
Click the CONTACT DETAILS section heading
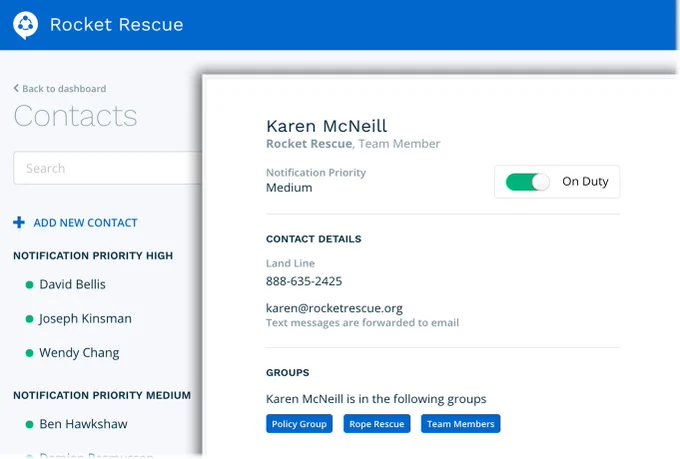pos(314,239)
